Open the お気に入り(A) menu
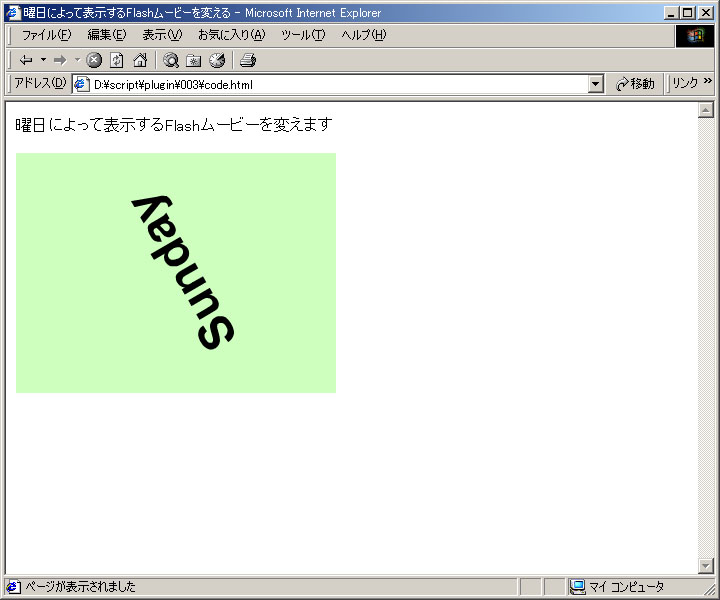Viewport: 720px width, 600px height. (x=231, y=35)
